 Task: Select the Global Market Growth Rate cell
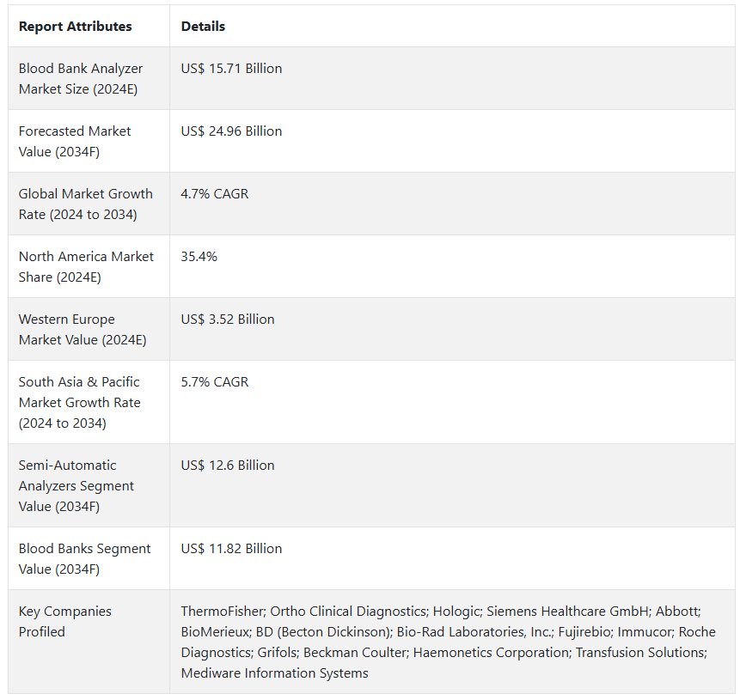(85, 204)
